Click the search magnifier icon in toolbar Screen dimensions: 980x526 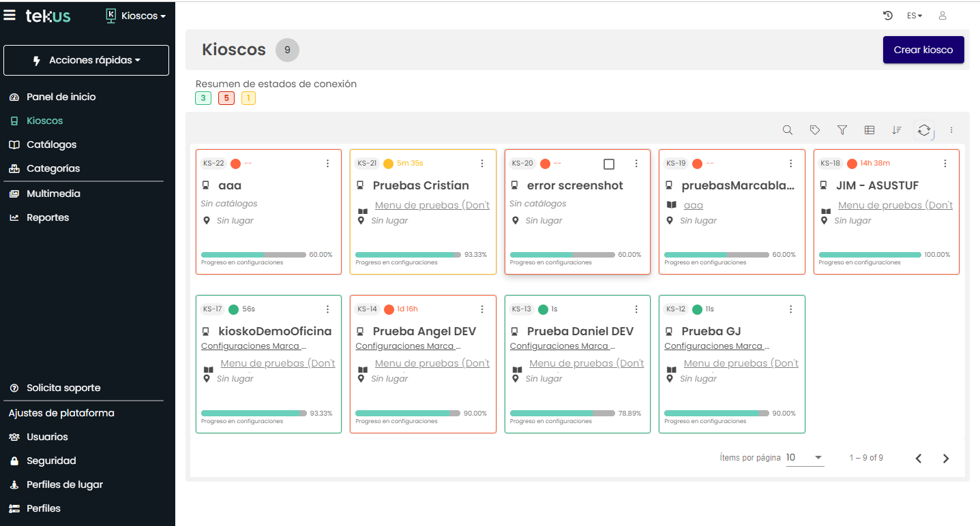tap(787, 130)
